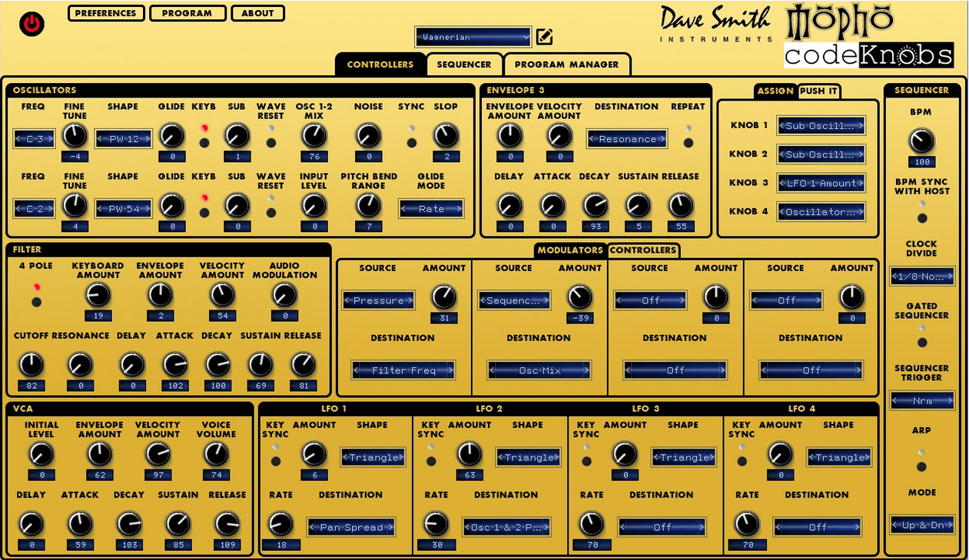This screenshot has height=560, width=969.
Task: Open the Osc Mix modulation destination dropdown
Action: tap(539, 370)
